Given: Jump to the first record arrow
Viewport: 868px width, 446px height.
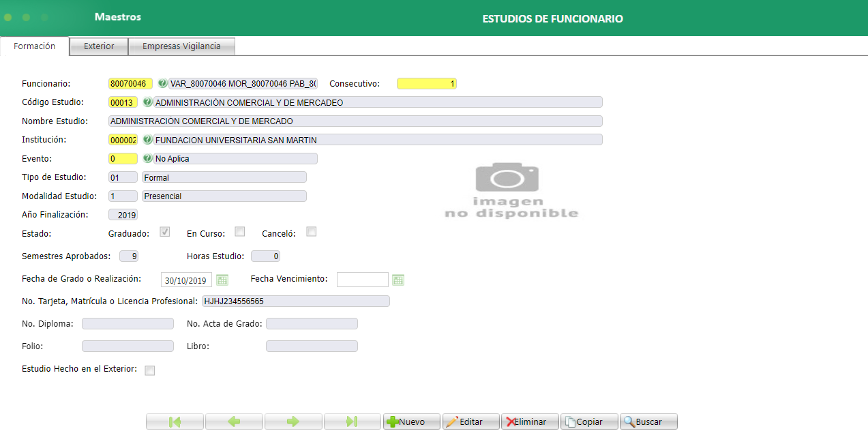Looking at the screenshot, I should (175, 421).
